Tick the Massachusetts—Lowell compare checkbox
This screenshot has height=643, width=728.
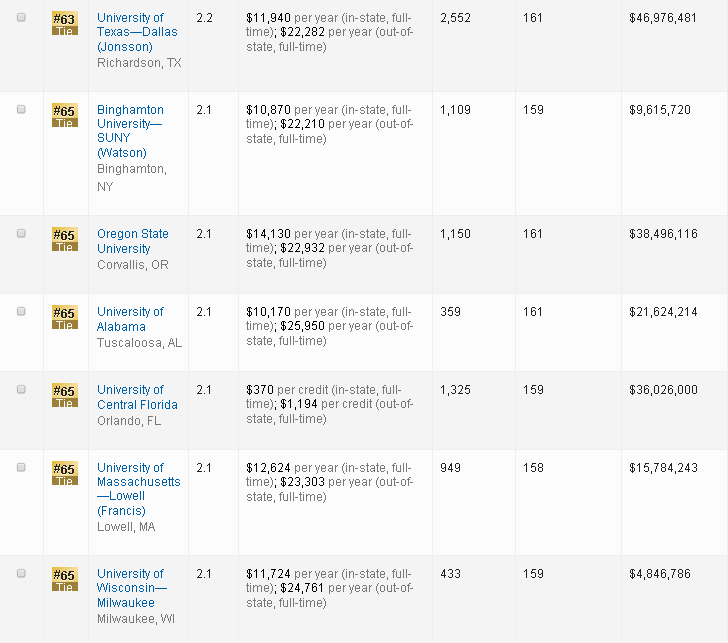(x=21, y=467)
